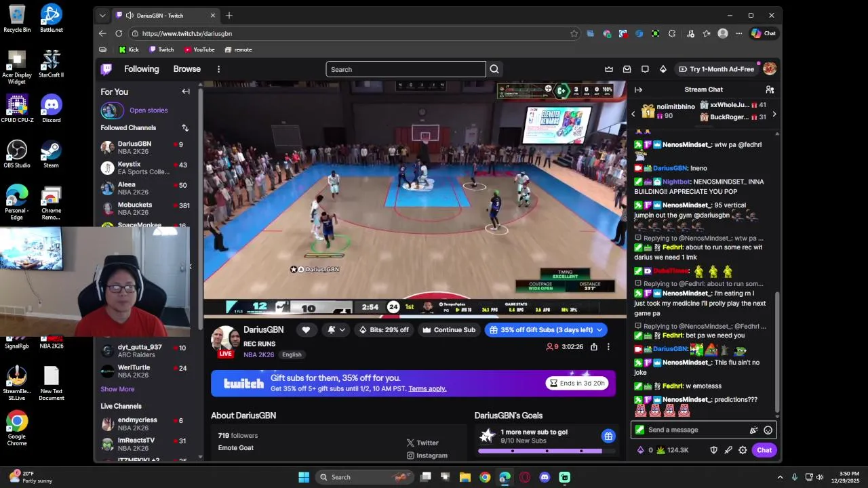Open the Copilot Chat button

pyautogui.click(x=764, y=33)
